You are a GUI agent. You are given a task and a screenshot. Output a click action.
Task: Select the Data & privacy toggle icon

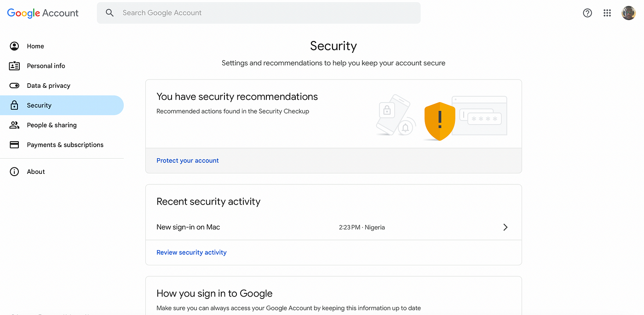[14, 86]
